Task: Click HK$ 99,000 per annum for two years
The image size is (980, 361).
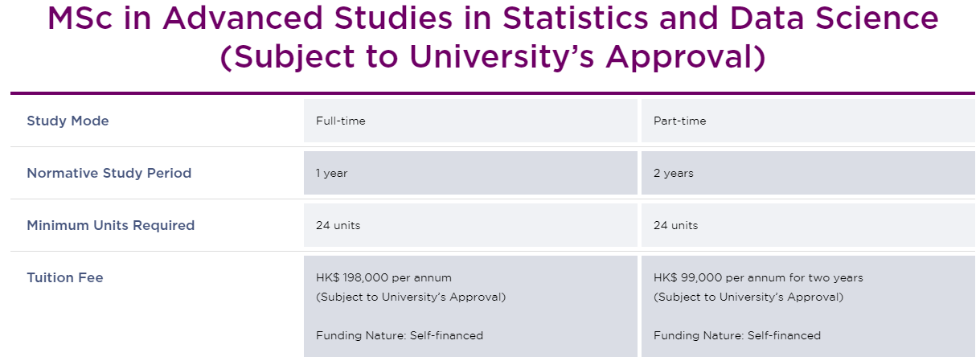Action: 758,277
